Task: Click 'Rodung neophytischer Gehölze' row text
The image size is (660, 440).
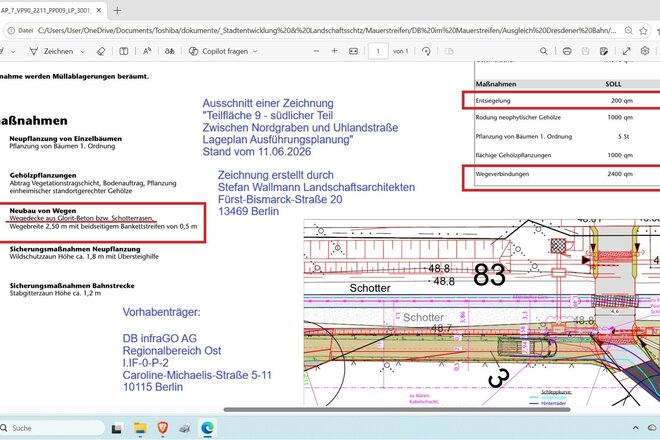Action: (x=518, y=117)
